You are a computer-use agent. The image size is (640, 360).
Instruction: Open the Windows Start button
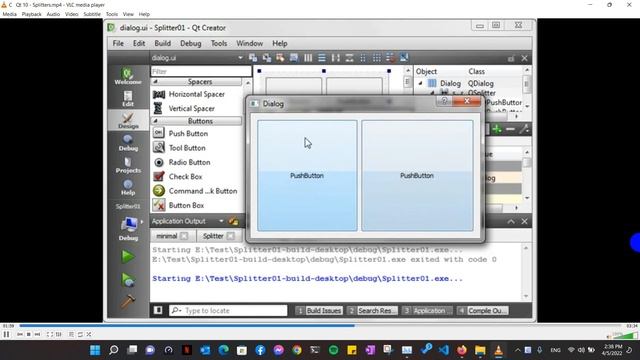(x=95, y=350)
